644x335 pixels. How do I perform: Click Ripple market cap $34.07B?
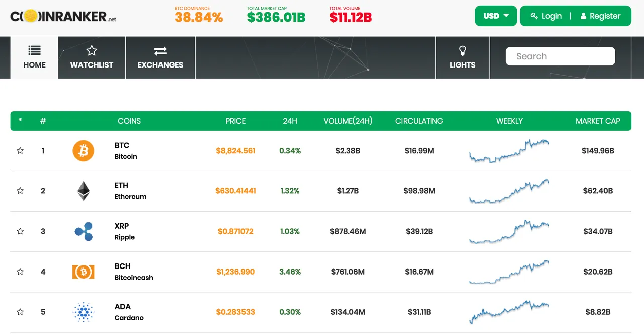click(598, 231)
